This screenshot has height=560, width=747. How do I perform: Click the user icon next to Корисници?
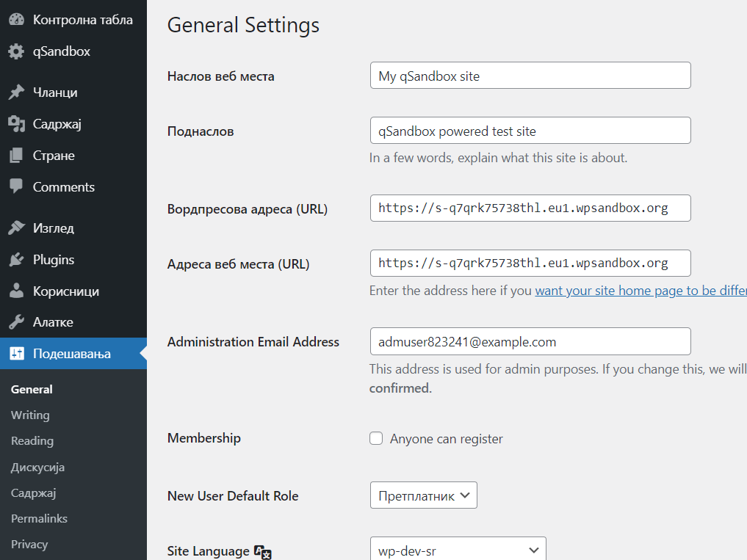tap(16, 291)
